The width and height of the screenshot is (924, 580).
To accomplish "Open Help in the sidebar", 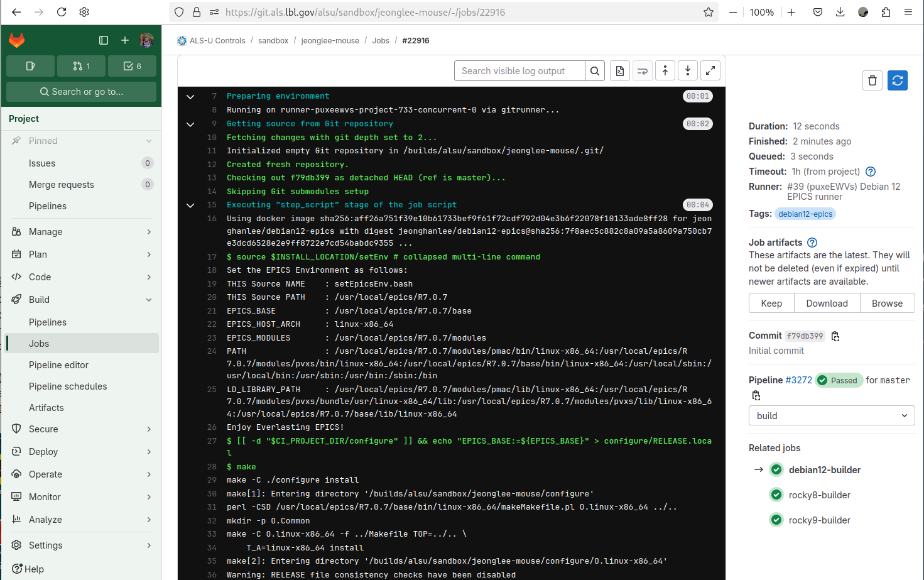I will 28,569.
